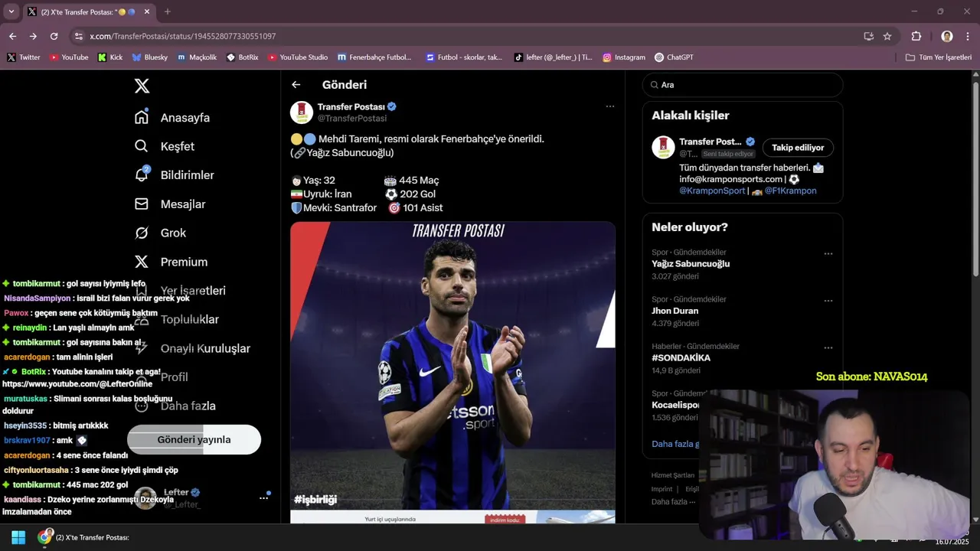Viewport: 980px width, 551px height.
Task: Reload the page
Action: point(54,36)
